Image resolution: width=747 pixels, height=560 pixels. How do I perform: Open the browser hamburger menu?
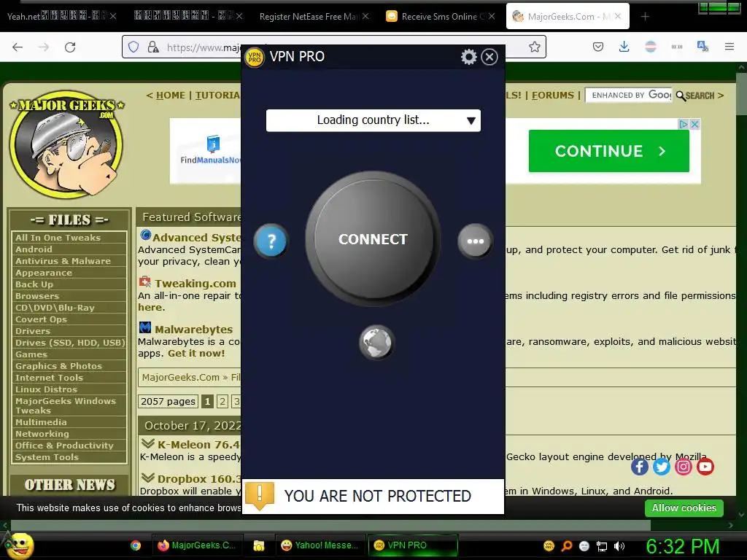(729, 47)
